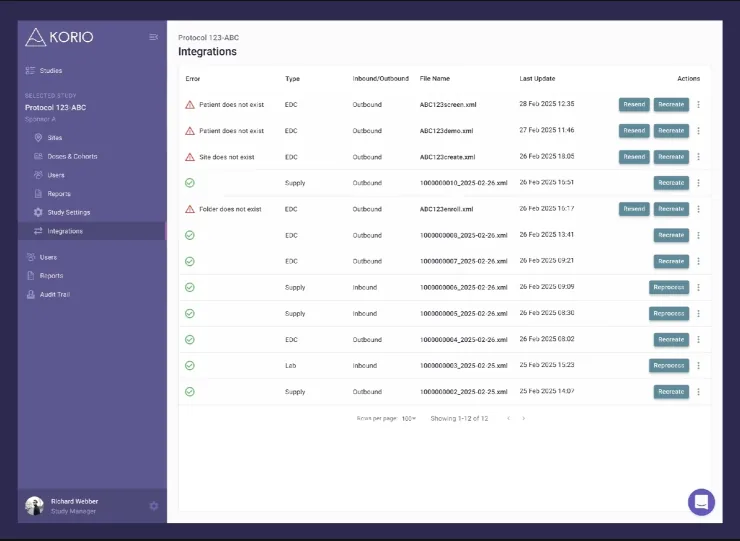Open study Users under Protocol 123-ABC
The height and width of the screenshot is (541, 740).
[56, 175]
